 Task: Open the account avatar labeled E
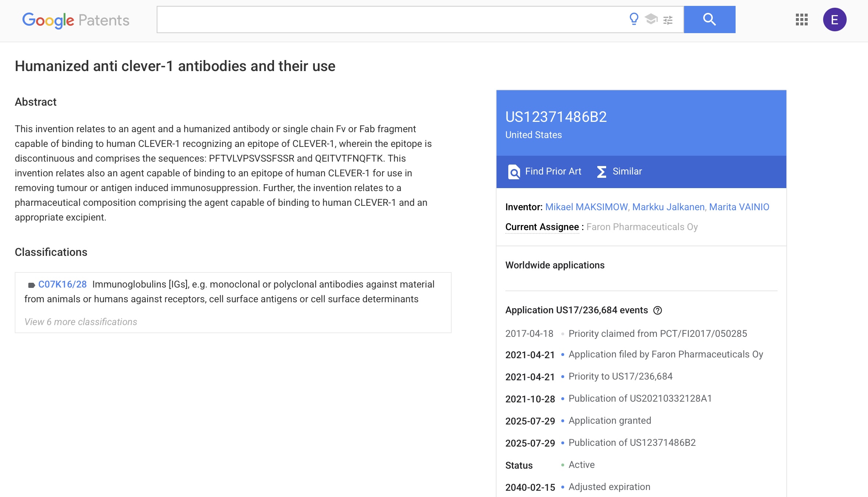[x=835, y=20]
